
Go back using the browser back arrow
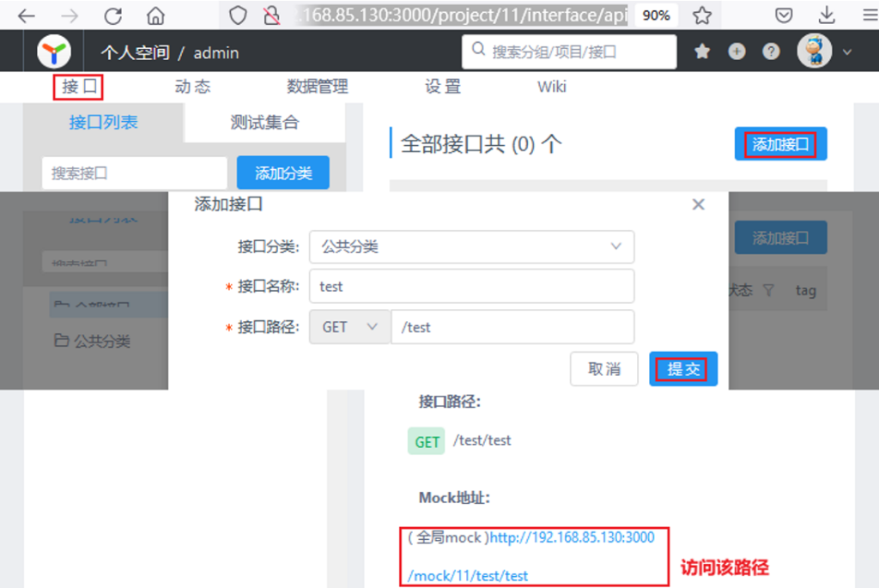coord(27,15)
